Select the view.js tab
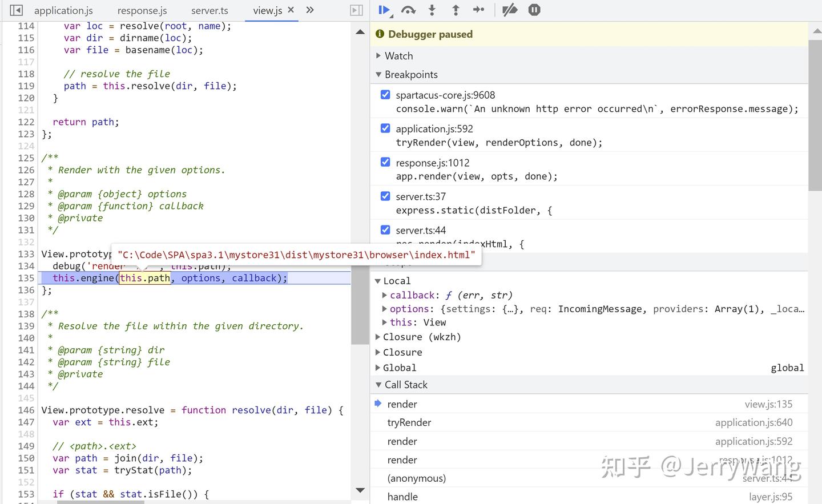 [268, 10]
